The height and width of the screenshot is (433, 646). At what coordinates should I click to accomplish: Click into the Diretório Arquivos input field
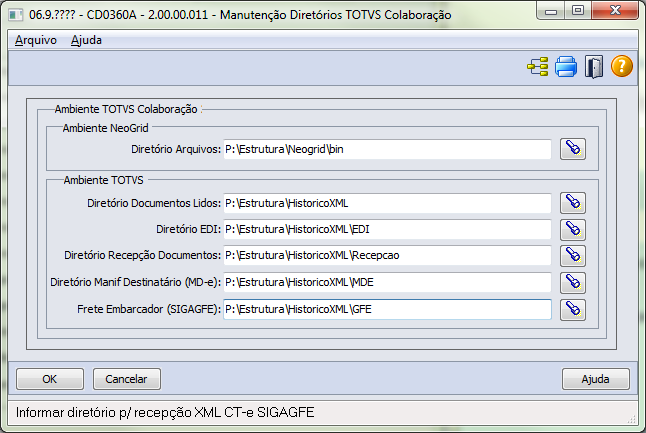coord(387,149)
